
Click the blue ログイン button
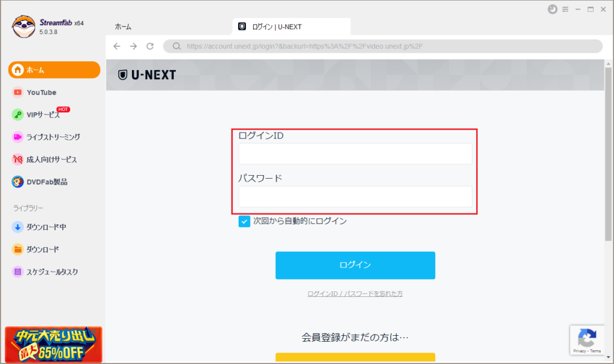point(355,265)
